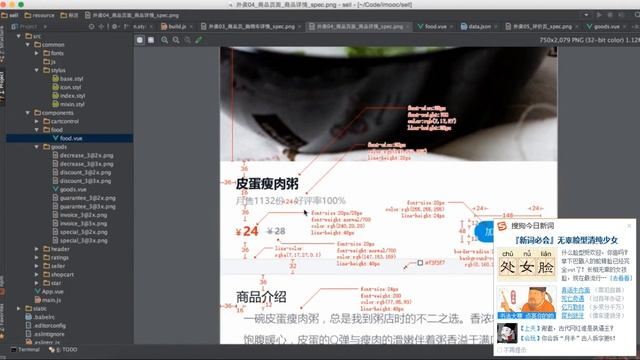Toggle grid display in image viewer toolbar
Viewport: 640px width, 360px height.
(151, 40)
